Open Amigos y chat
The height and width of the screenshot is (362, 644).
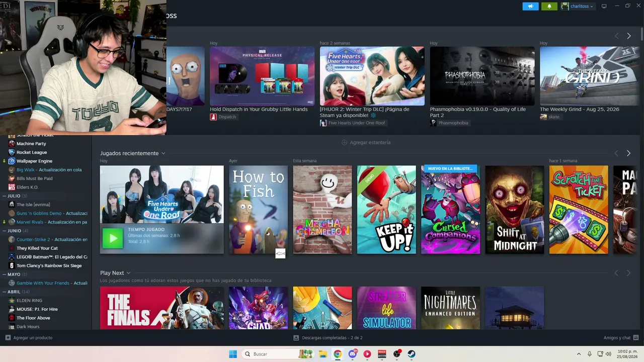pyautogui.click(x=617, y=338)
